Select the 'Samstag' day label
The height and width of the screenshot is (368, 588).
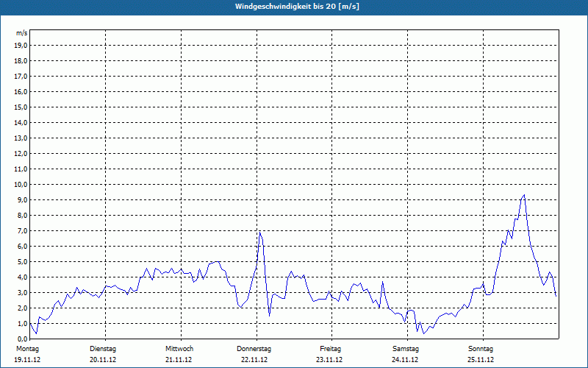pyautogui.click(x=406, y=349)
